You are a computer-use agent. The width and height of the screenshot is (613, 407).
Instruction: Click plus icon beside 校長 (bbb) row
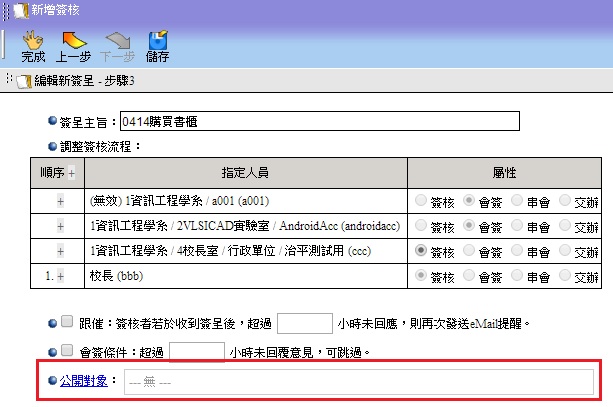pyautogui.click(x=60, y=275)
